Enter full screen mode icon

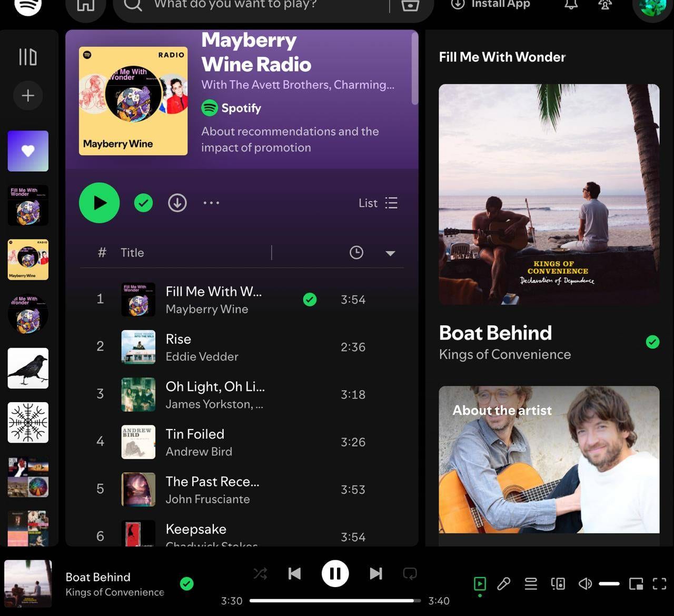659,583
